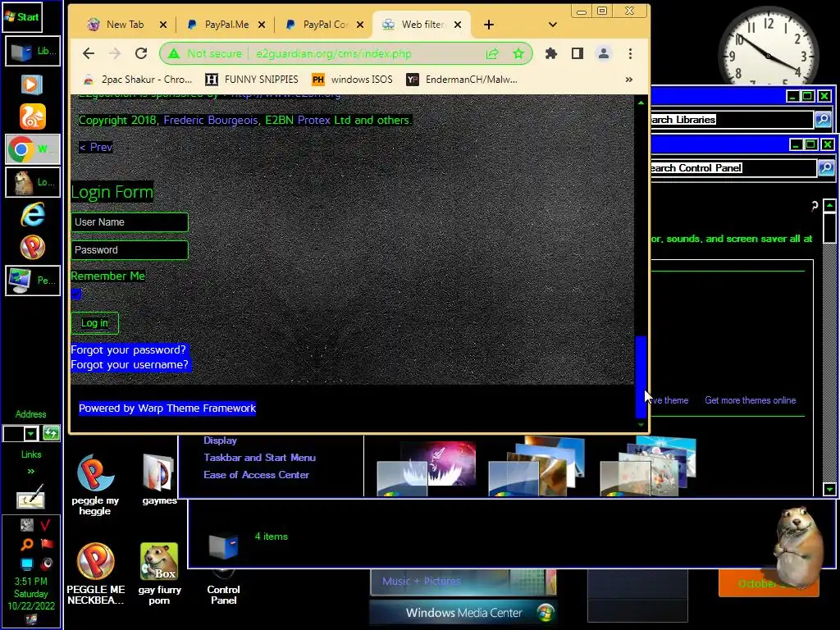Open the Peggle taskbar icon

(33, 248)
